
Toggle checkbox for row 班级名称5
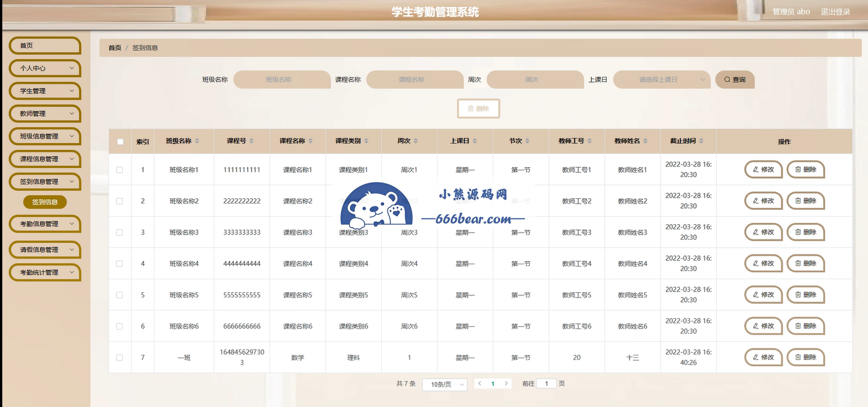[x=119, y=295]
